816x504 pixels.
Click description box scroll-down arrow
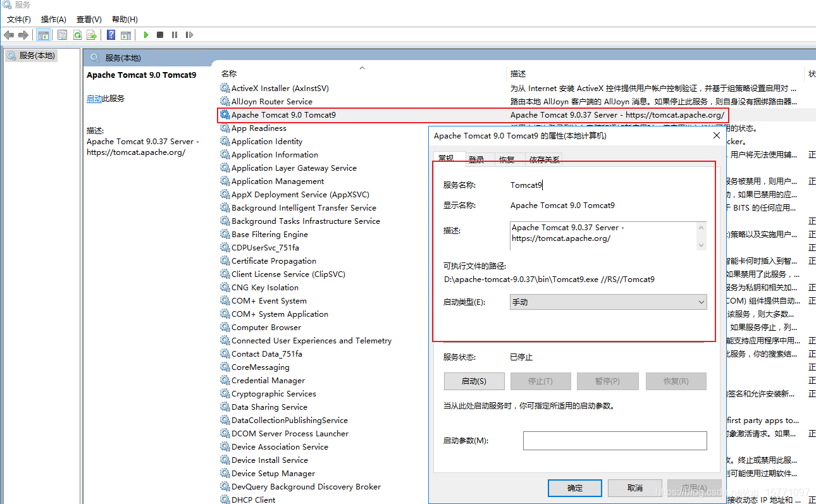click(701, 245)
